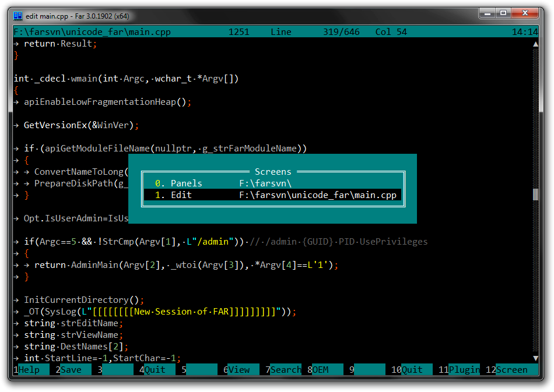Click the Far Manager icon in title bar
Image resolution: width=554 pixels, height=392 pixels.
18,15
